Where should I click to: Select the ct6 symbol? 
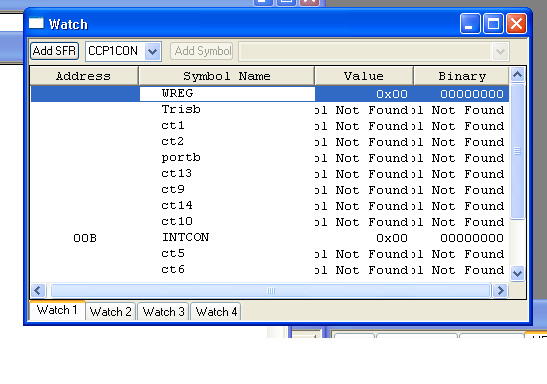(173, 270)
